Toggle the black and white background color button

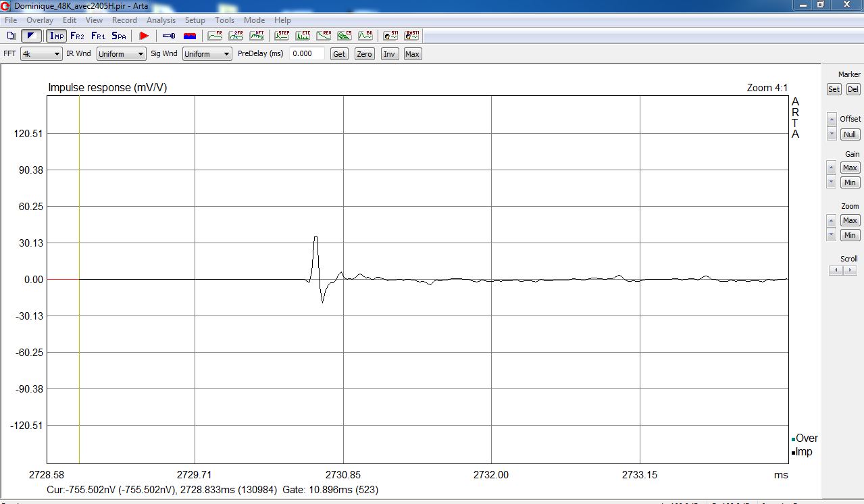[31, 36]
